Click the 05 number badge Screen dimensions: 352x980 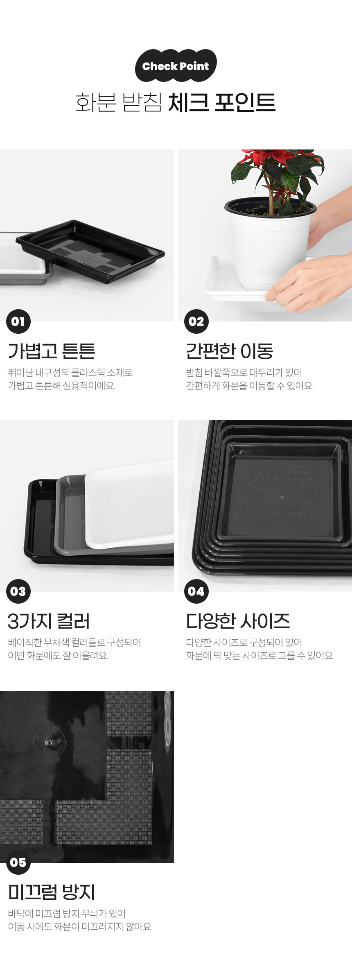[18, 862]
